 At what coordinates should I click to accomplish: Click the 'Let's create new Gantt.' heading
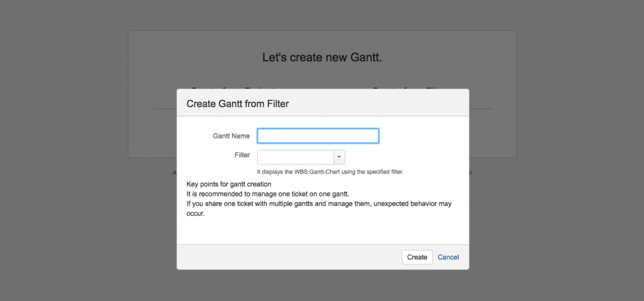pos(322,57)
